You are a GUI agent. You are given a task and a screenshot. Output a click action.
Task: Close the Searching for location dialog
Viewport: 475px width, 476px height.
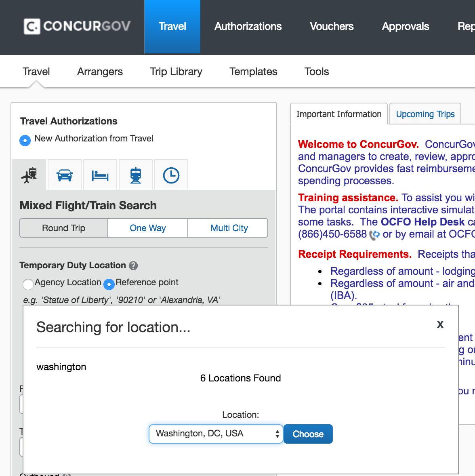(440, 324)
